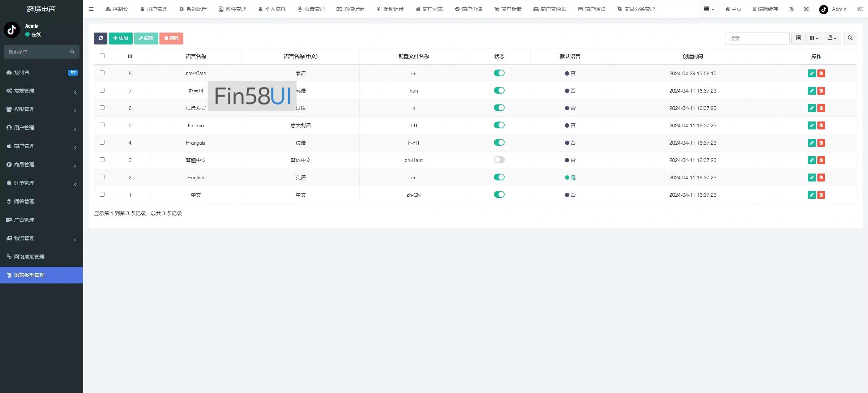Click the fullscreen expand icon

click(x=806, y=9)
